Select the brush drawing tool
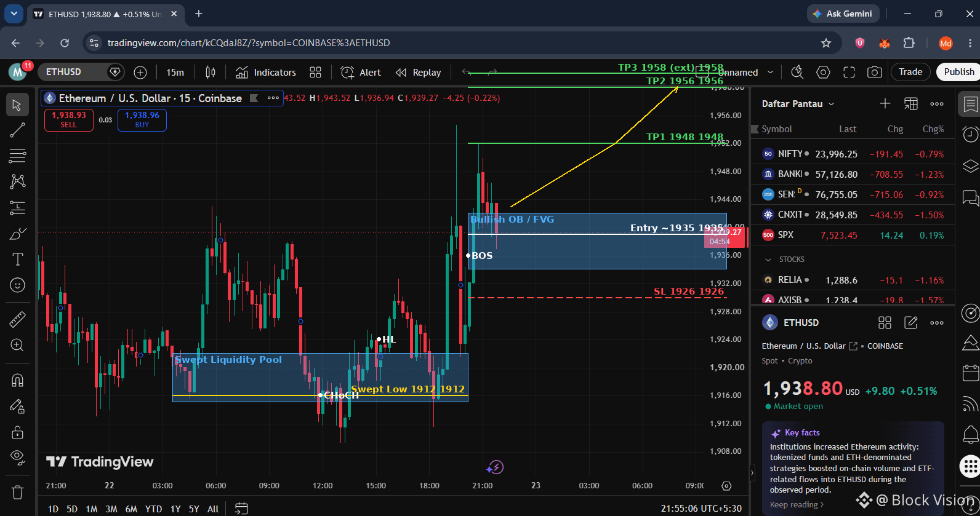The height and width of the screenshot is (516, 980). tap(17, 234)
